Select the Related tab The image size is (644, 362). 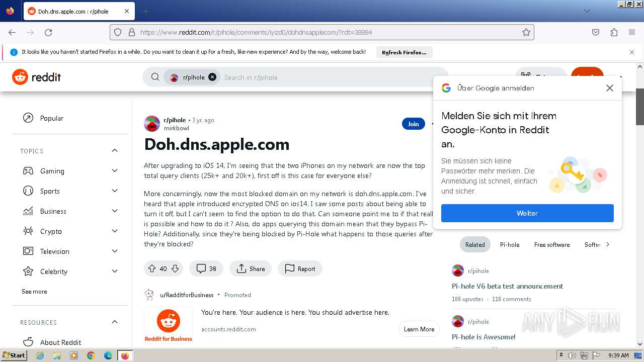click(475, 245)
